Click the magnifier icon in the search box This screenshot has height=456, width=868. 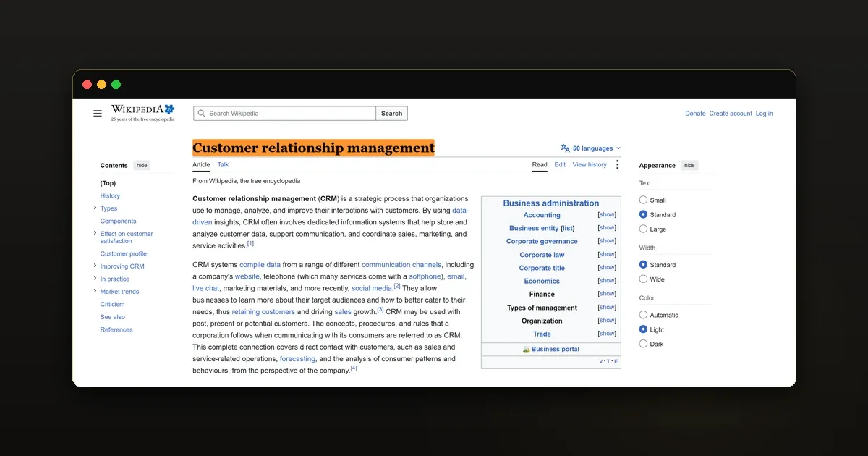pos(202,114)
